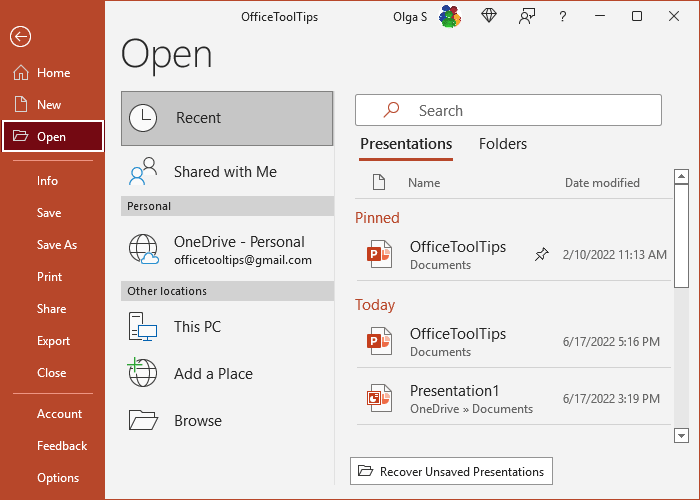Click Browse to find a file
Image resolution: width=700 pixels, height=500 pixels.
pos(227,421)
